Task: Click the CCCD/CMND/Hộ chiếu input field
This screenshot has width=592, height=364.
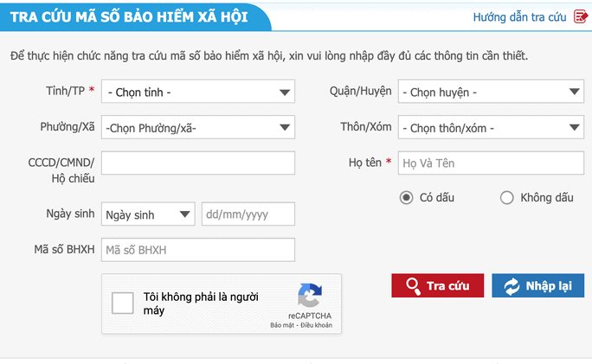Action: pos(197,163)
